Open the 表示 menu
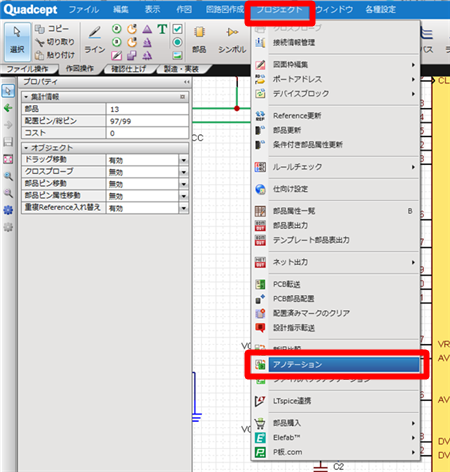The height and width of the screenshot is (472, 450). point(152,10)
